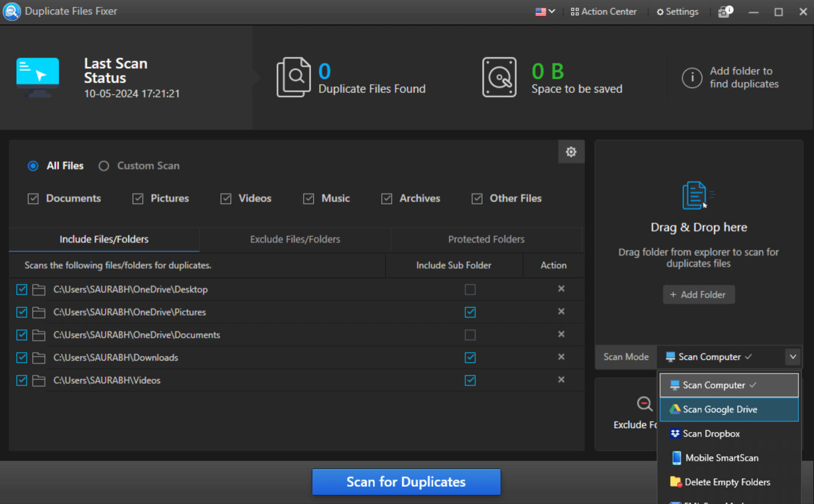Screen dimensions: 814x504
Task: Click folder icon of SAURABH\Videos row
Action: 39,381
